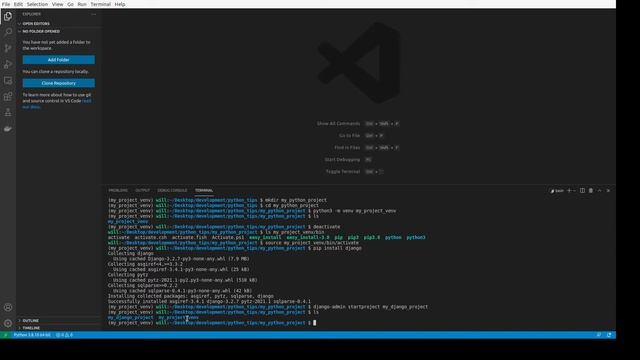Open the Accounts menu icon

click(x=8, y=307)
